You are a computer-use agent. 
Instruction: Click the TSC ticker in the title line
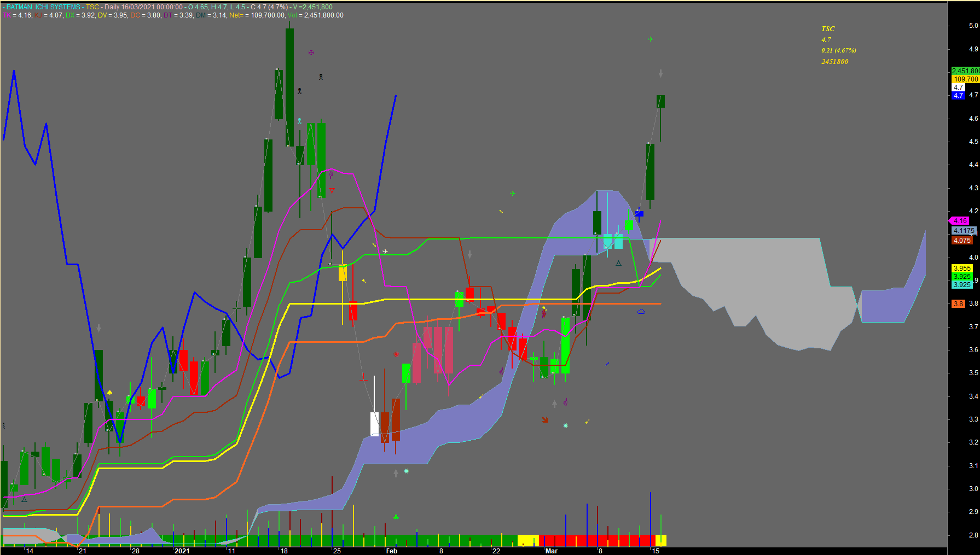(x=92, y=7)
